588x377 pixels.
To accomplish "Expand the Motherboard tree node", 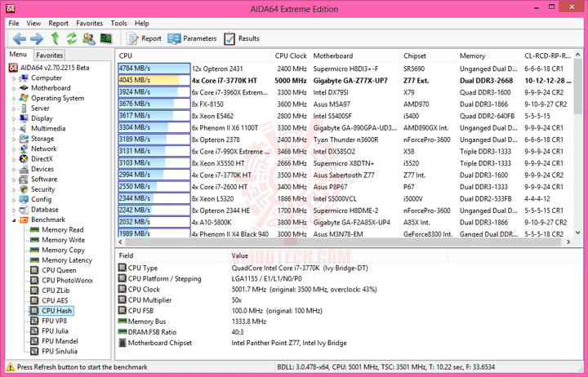I will [x=14, y=88].
